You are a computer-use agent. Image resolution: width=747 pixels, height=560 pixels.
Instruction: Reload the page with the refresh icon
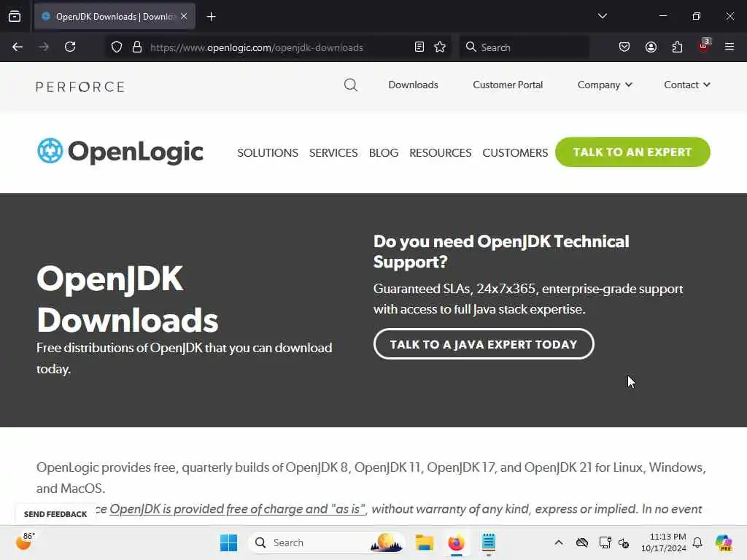70,47
